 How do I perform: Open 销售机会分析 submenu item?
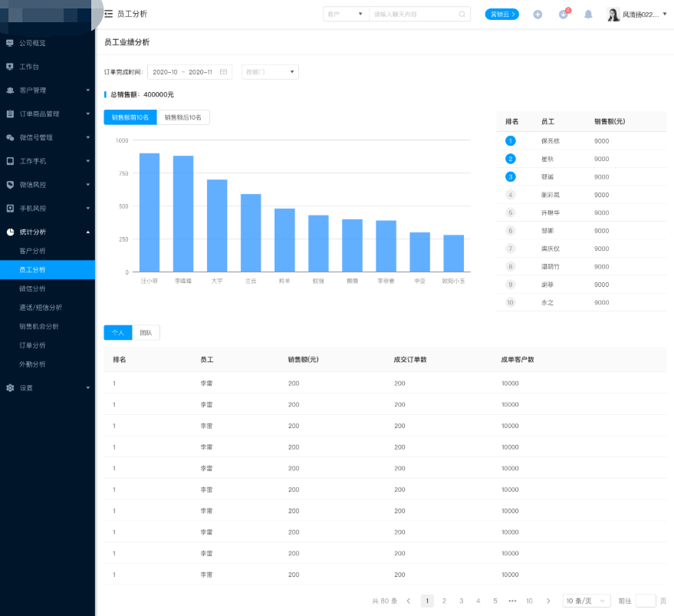pos(48,327)
